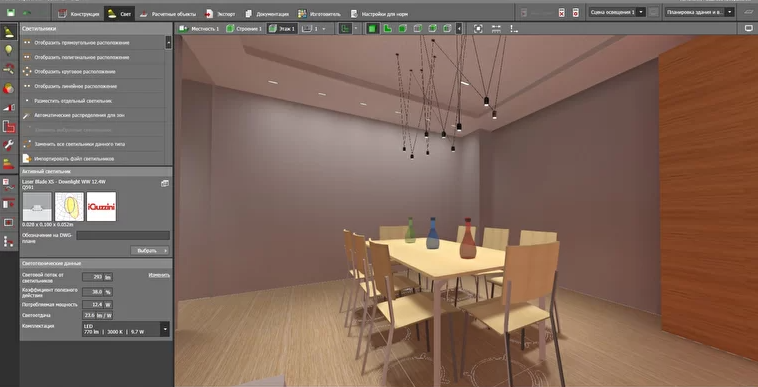758x387 pixels.
Task: Switch to the Экспорт tab
Action: [x=220, y=14]
